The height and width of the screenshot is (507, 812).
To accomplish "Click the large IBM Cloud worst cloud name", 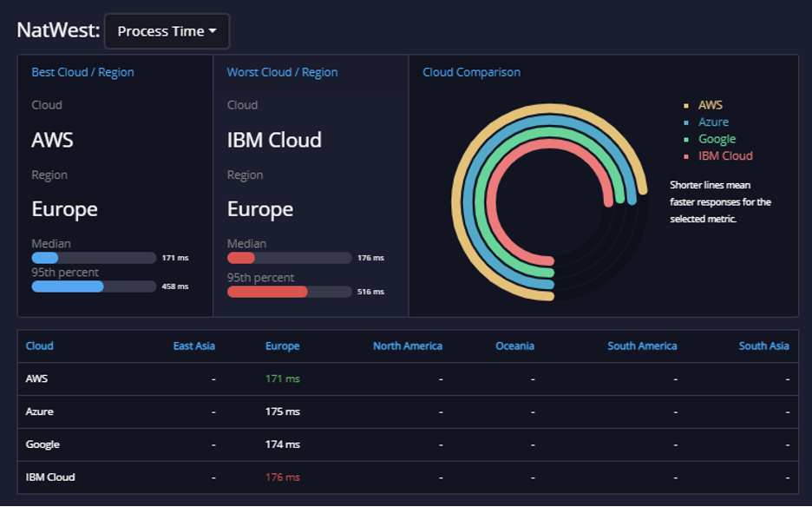I will coord(274,140).
